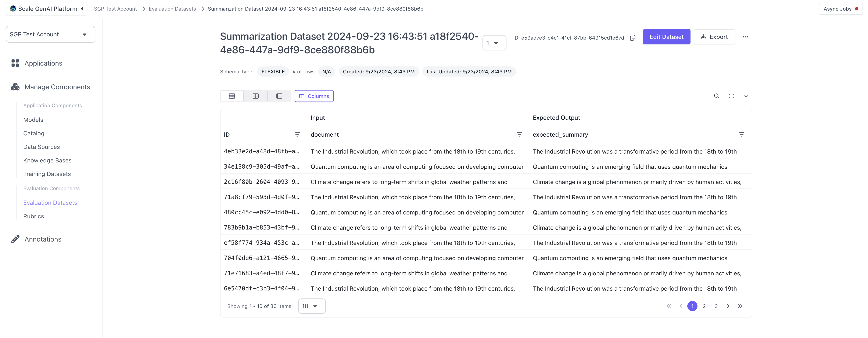Image resolution: width=868 pixels, height=338 pixels.
Task: Click the Manage Components cubes icon
Action: click(x=15, y=87)
